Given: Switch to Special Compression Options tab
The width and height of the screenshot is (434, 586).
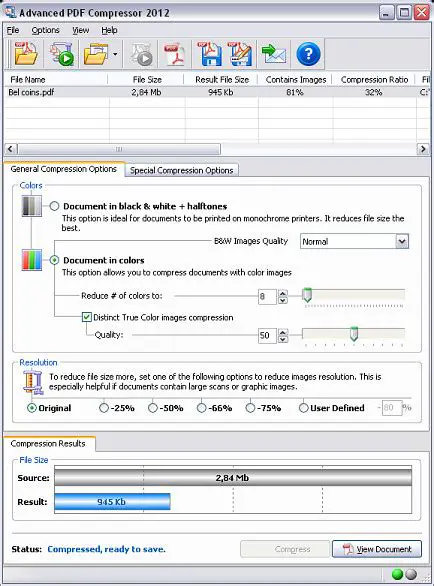Looking at the screenshot, I should tap(181, 170).
